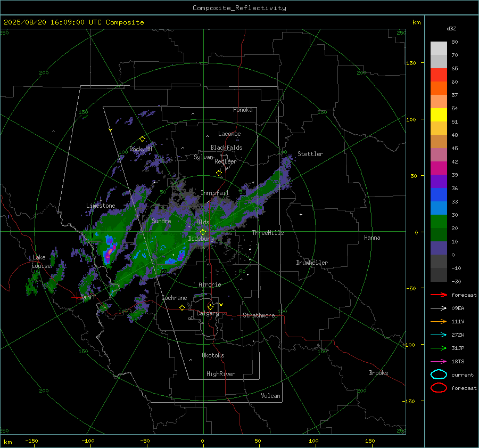This screenshot has width=479, height=448.
Task: Click the ThreeHills town label
Action: [268, 233]
